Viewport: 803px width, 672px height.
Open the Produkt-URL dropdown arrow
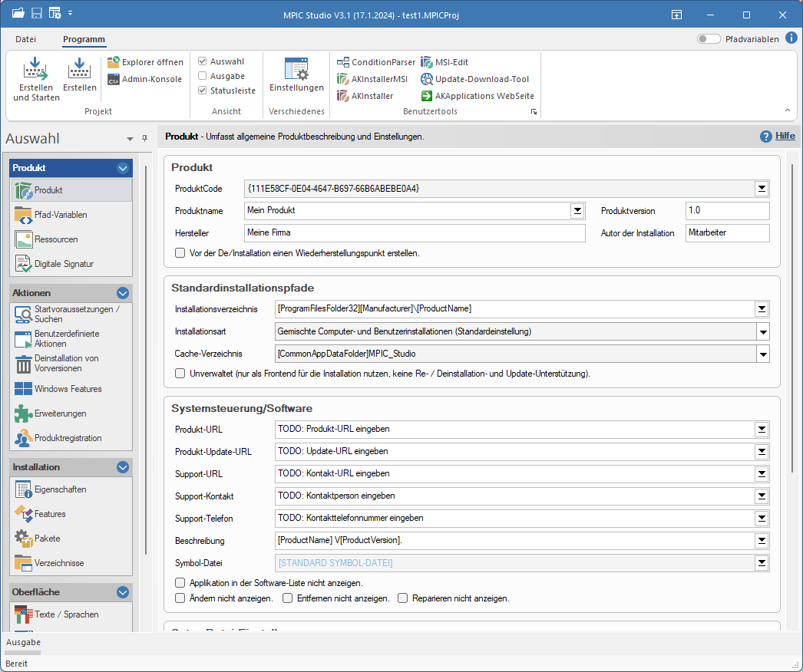click(x=762, y=430)
